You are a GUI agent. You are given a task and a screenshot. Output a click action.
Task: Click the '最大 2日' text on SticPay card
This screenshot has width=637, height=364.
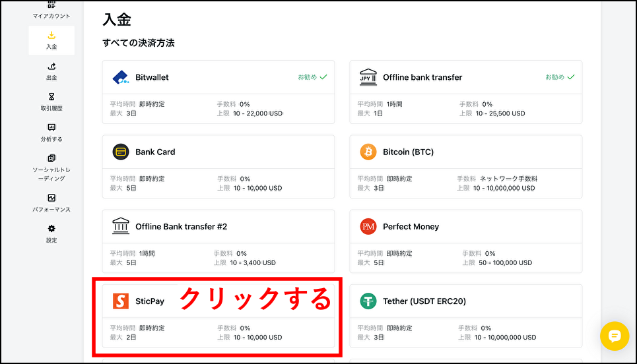pyautogui.click(x=123, y=338)
